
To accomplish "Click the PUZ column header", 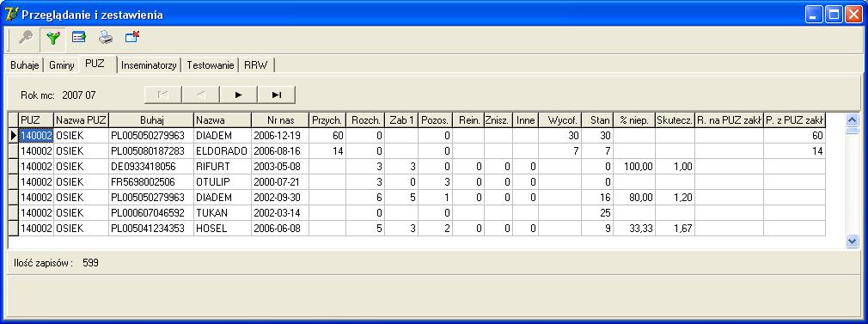I will tap(36, 119).
